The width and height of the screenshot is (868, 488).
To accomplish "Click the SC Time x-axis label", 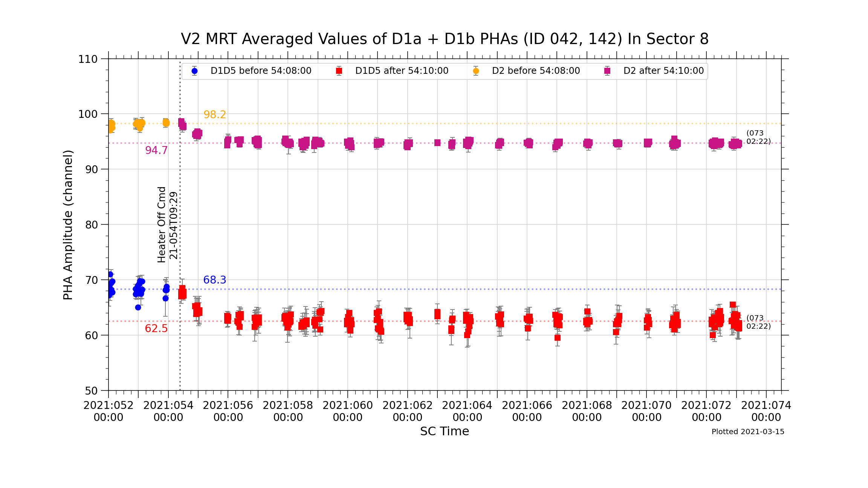I will coord(445,431).
